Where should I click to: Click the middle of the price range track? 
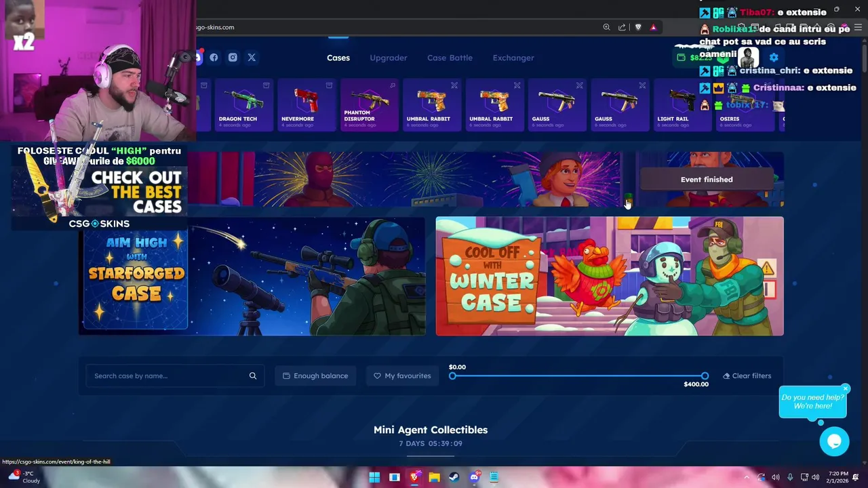[x=578, y=375]
